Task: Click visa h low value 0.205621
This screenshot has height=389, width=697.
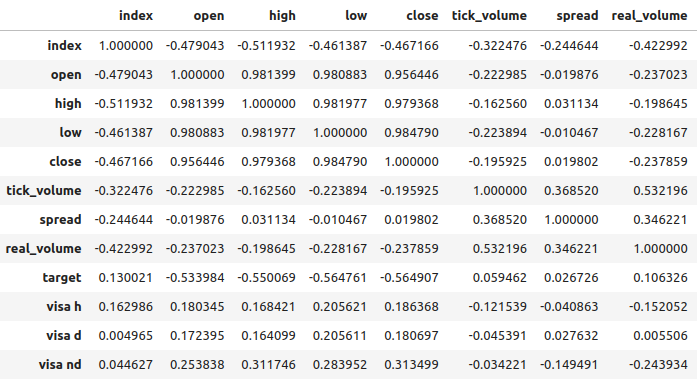Action: 340,306
